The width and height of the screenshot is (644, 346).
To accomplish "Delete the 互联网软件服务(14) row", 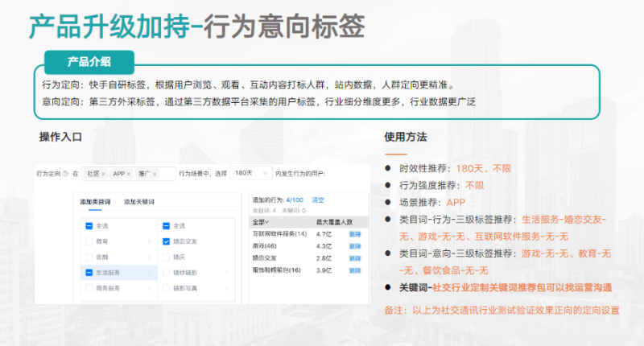I will (355, 234).
